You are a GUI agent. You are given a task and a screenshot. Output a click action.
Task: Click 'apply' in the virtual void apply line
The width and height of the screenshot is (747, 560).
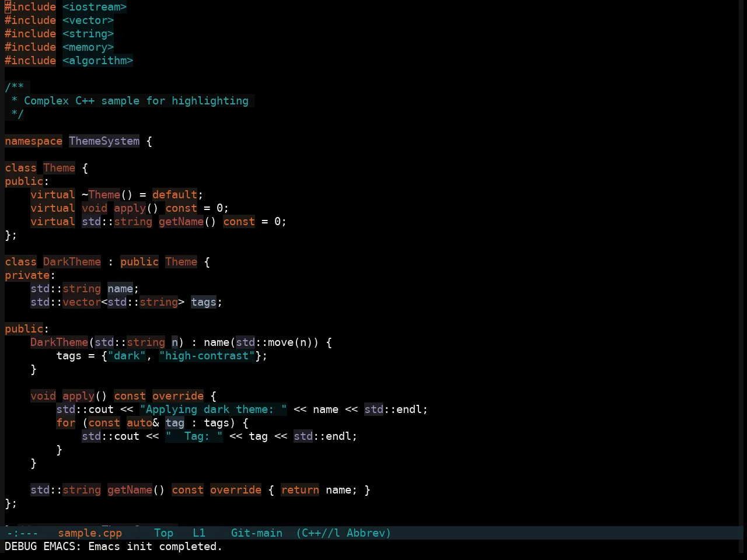(x=130, y=208)
